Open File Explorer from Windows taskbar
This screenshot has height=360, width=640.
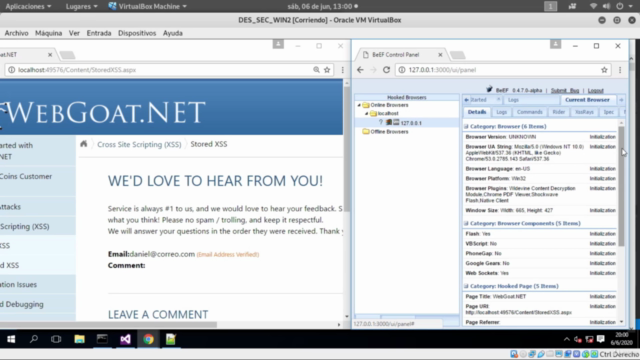(79, 339)
